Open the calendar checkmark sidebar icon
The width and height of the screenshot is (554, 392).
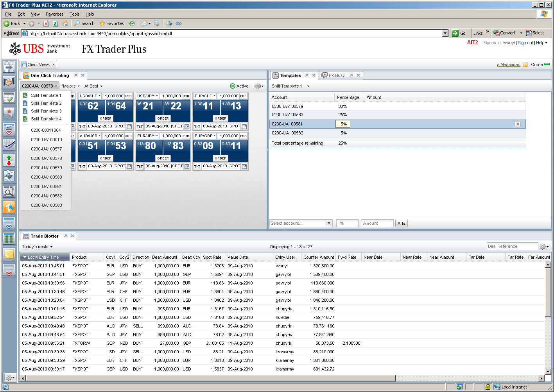[9, 98]
